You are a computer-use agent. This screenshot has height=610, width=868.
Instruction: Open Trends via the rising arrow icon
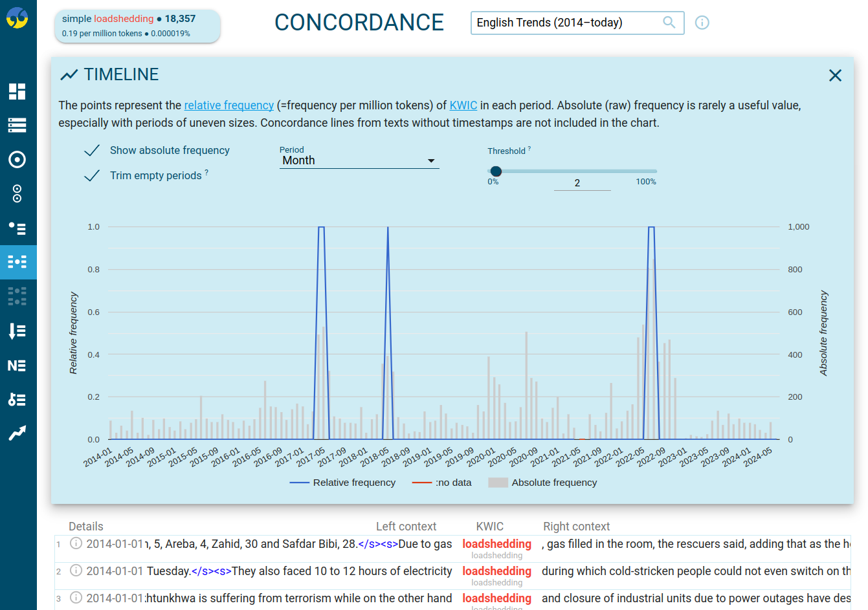(17, 433)
